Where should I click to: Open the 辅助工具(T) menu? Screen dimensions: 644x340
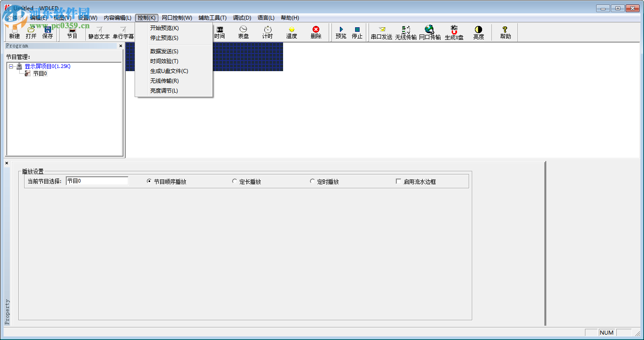point(212,18)
